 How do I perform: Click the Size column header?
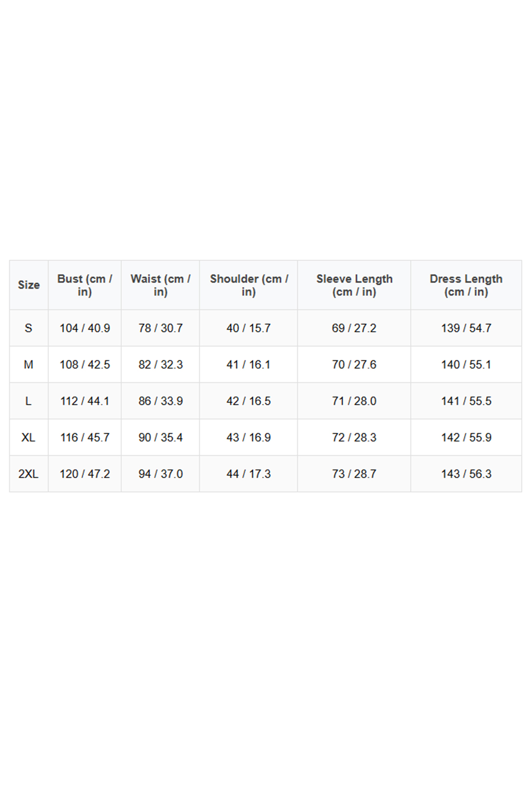[x=29, y=285]
